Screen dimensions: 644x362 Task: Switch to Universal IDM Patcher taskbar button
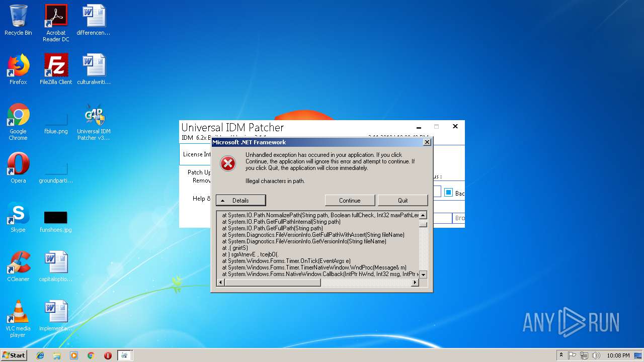124,355
